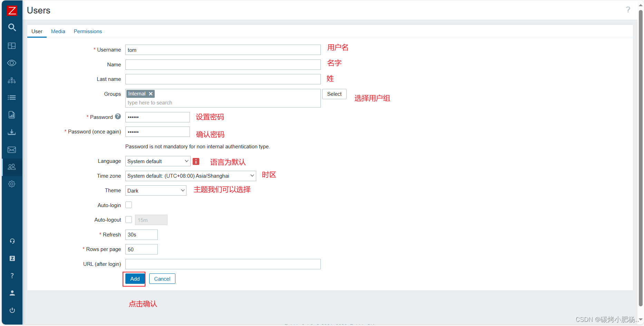The height and width of the screenshot is (326, 644).
Task: Open the Alerts envelope icon
Action: click(x=12, y=150)
